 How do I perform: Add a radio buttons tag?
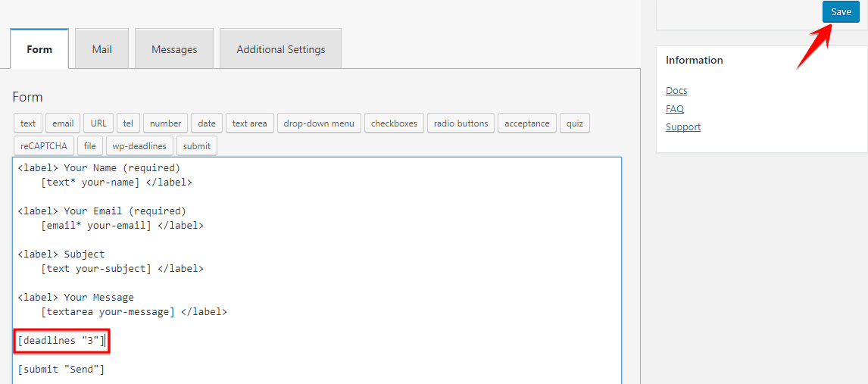pos(461,123)
